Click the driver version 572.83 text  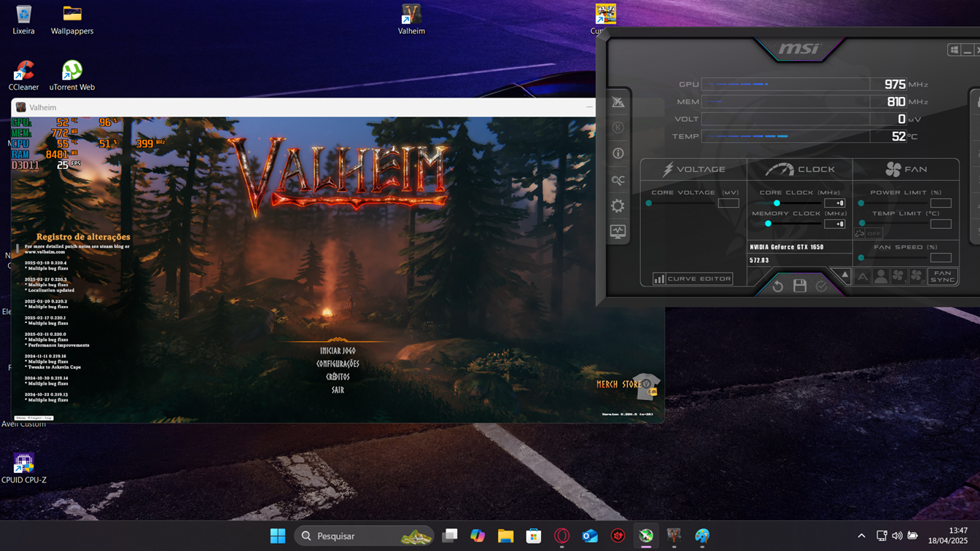[x=759, y=260]
